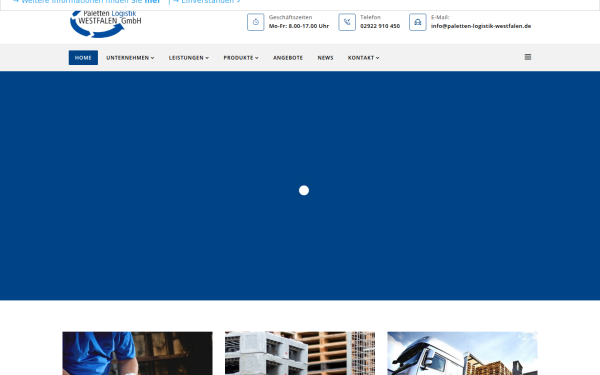Image resolution: width=600 pixels, height=375 pixels.
Task: Open the hamburger menu icon in the navigation bar
Action: coord(528,57)
